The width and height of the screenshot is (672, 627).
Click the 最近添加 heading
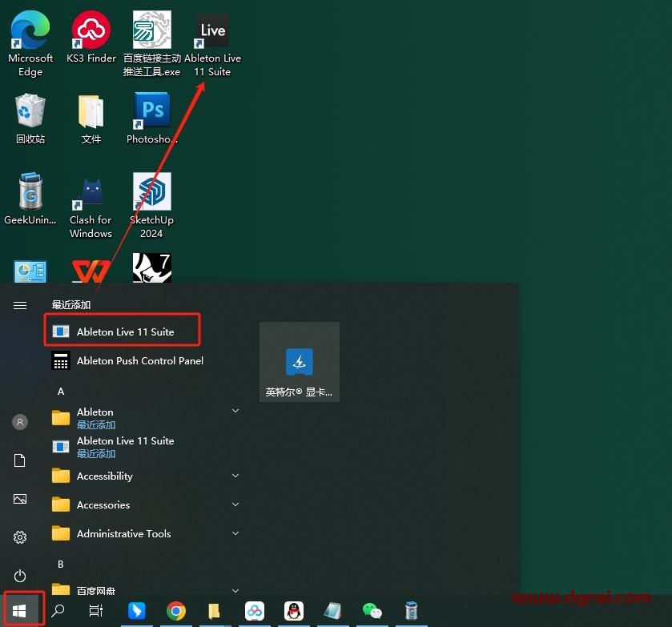[x=71, y=305]
